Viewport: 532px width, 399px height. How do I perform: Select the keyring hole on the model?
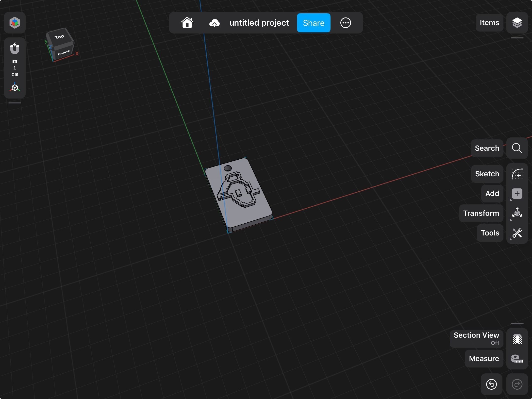point(228,168)
